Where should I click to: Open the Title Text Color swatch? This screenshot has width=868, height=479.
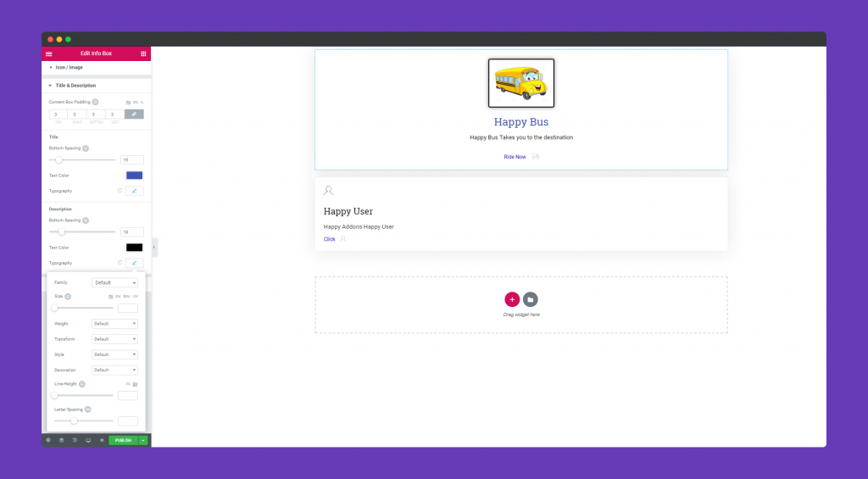(134, 175)
